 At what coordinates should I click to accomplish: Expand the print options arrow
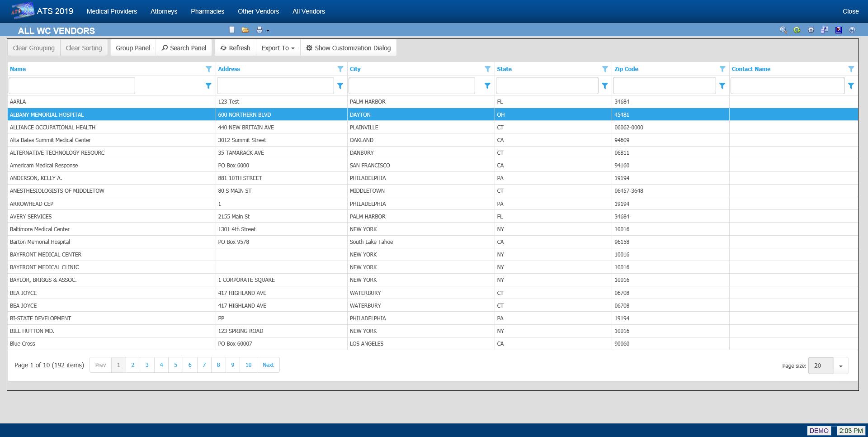[268, 31]
